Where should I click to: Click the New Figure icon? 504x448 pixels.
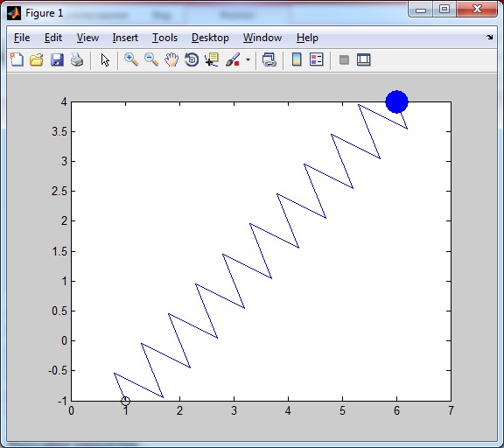(x=17, y=59)
